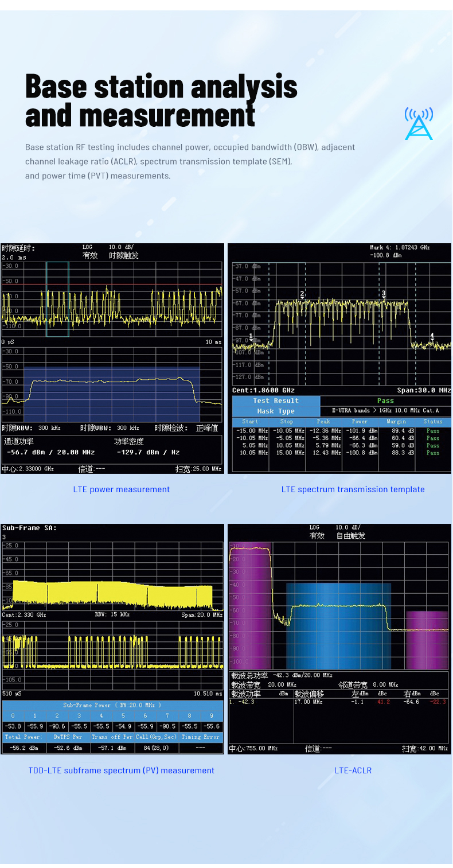The width and height of the screenshot is (453, 868).
Task: Click the LTE spectrum transmission template caption
Action: [x=353, y=489]
